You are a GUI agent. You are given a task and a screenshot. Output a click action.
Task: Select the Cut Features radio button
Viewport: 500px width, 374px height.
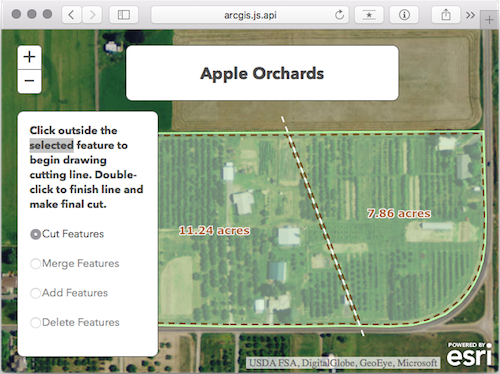point(35,234)
